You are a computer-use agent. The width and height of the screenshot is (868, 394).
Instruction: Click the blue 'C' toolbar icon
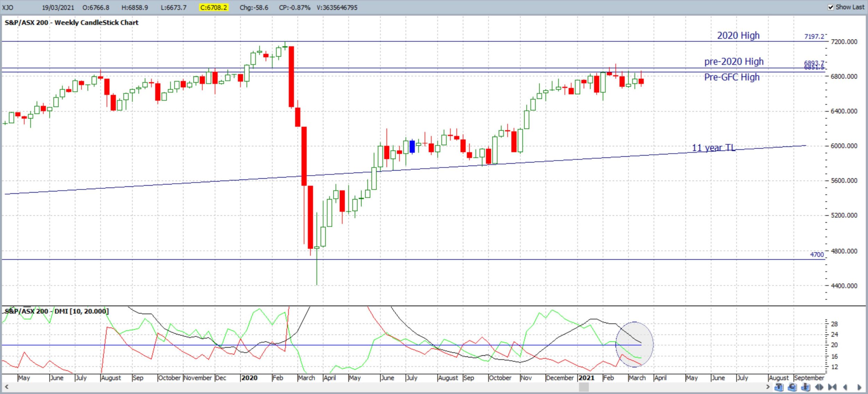(792, 387)
